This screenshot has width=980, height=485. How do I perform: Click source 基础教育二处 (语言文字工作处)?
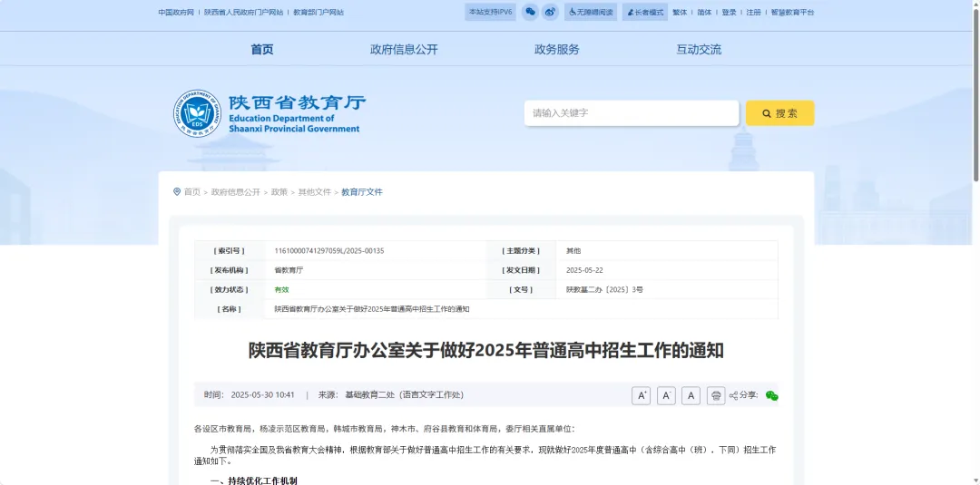point(405,395)
